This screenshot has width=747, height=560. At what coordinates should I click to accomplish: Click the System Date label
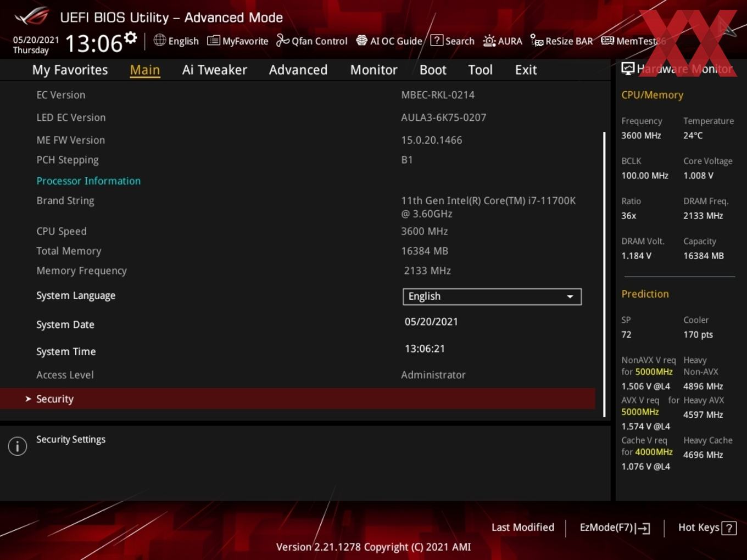(65, 324)
